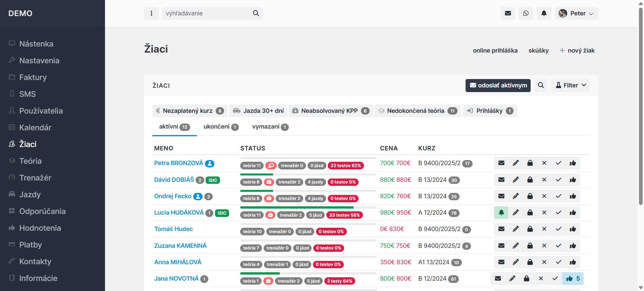Screen dimensions: 644x291
Task: Click the green bell icon for Lucia HUDÁKOVÁ
Action: click(x=501, y=213)
